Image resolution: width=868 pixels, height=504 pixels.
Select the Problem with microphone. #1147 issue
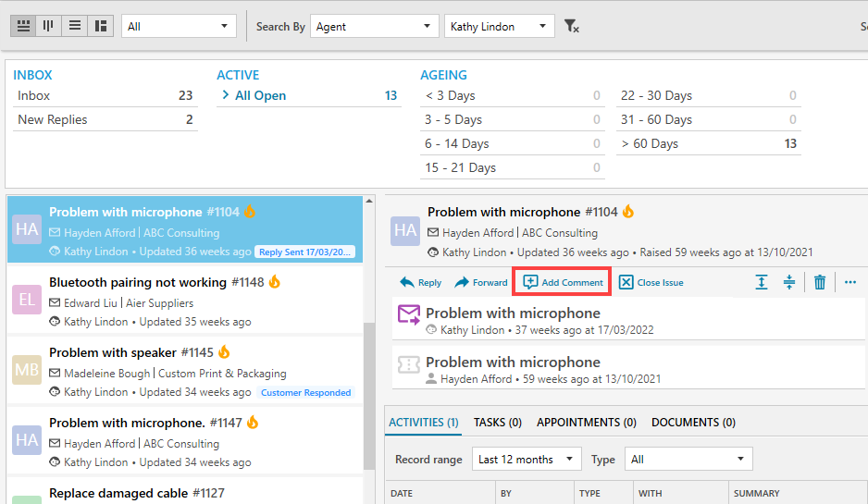coord(185,440)
